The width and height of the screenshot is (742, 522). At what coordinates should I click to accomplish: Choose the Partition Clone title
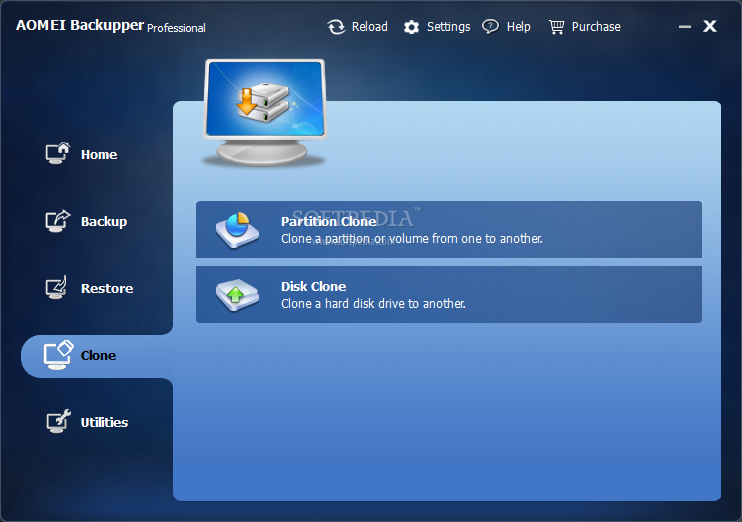329,221
